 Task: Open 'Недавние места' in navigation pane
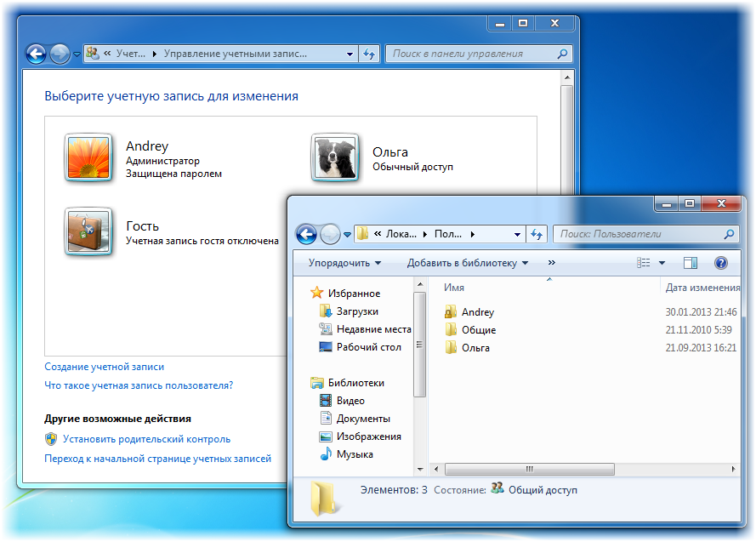point(373,329)
